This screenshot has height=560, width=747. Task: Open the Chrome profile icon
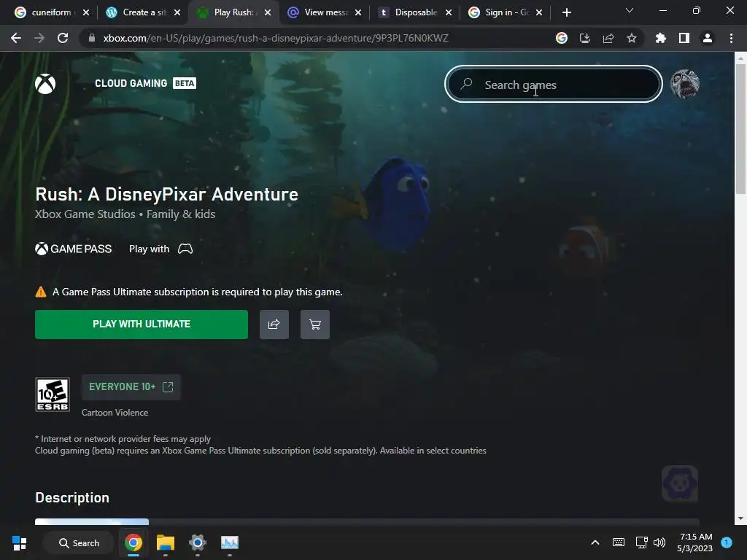tap(708, 38)
